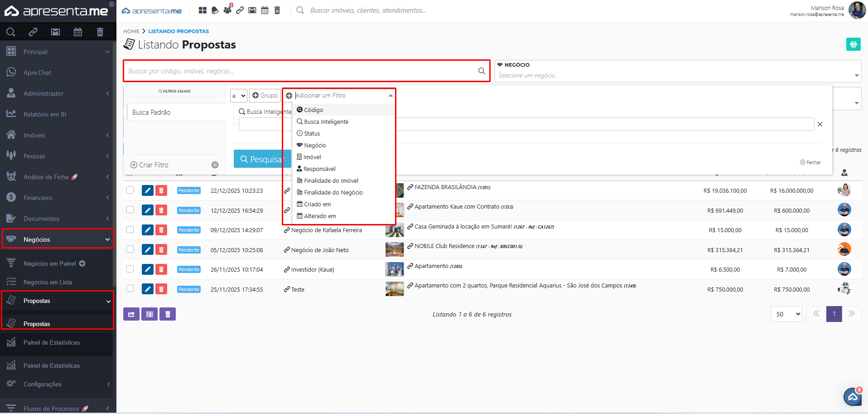Choose Status from the filter list
Image resolution: width=868 pixels, height=414 pixels.
[312, 133]
